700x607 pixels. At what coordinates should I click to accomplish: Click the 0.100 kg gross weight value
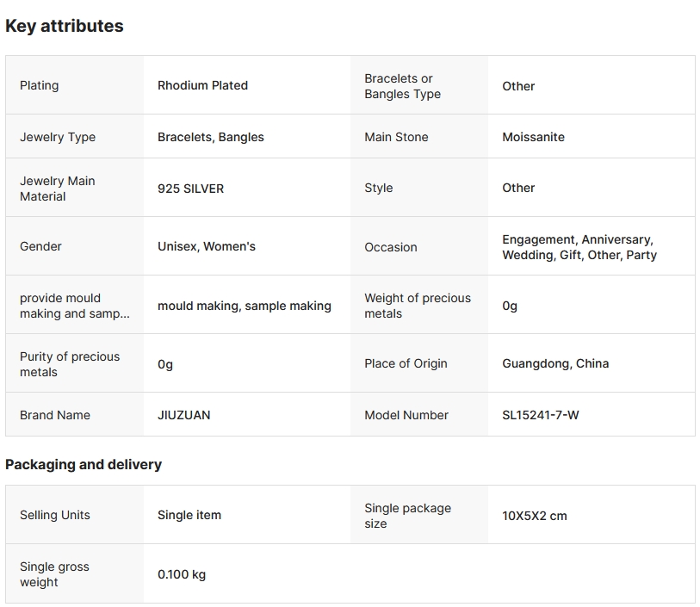coord(182,574)
